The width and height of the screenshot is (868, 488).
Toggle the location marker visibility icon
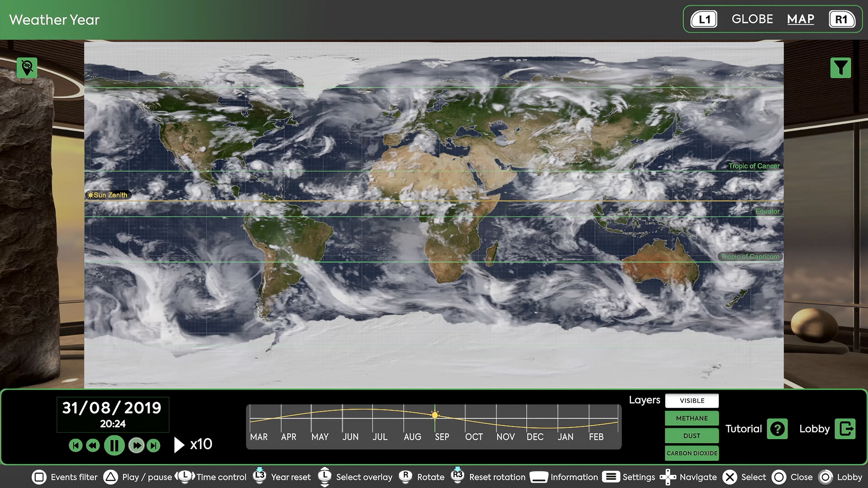coord(27,68)
